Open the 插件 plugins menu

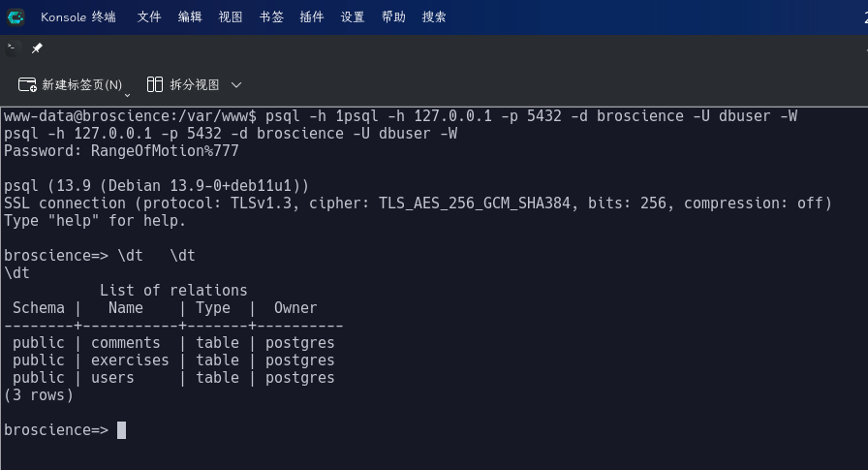[x=312, y=17]
